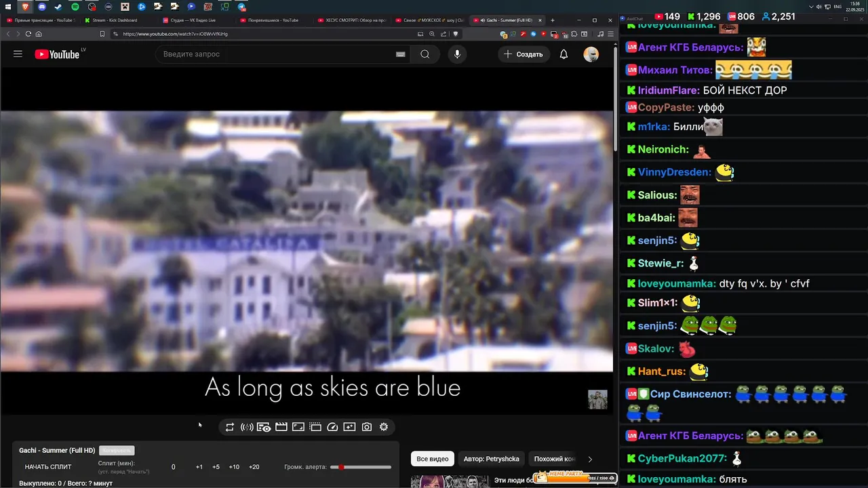Click the Создать create button
Image resolution: width=868 pixels, height=488 pixels.
523,54
